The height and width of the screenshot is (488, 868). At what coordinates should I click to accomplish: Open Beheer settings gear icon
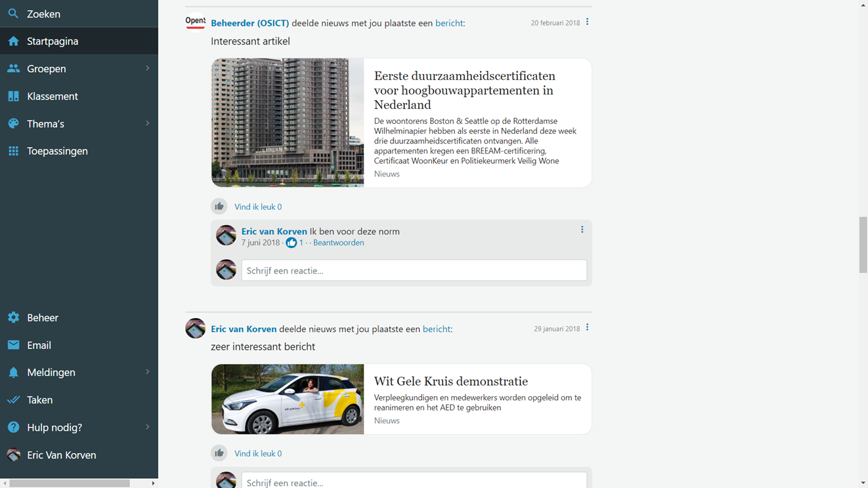point(13,317)
